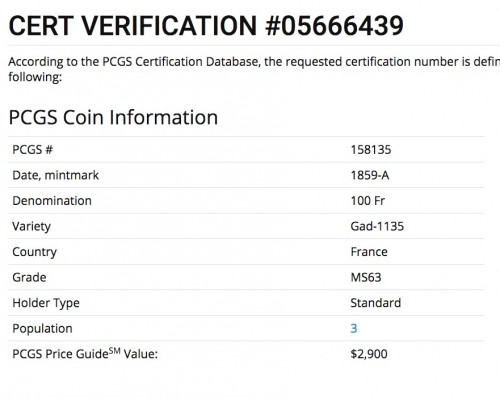This screenshot has height=398, width=500.
Task: Click the Grade row label
Action: tap(29, 277)
